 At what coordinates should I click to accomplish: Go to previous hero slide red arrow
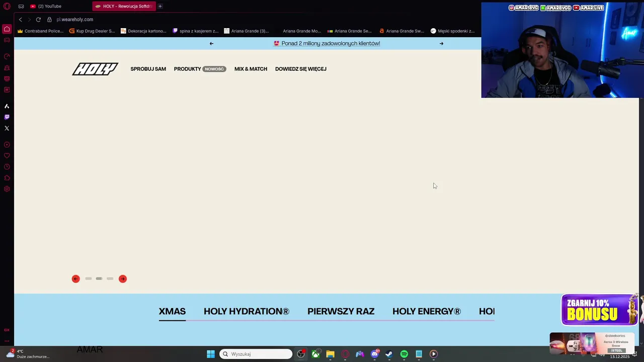(75, 279)
